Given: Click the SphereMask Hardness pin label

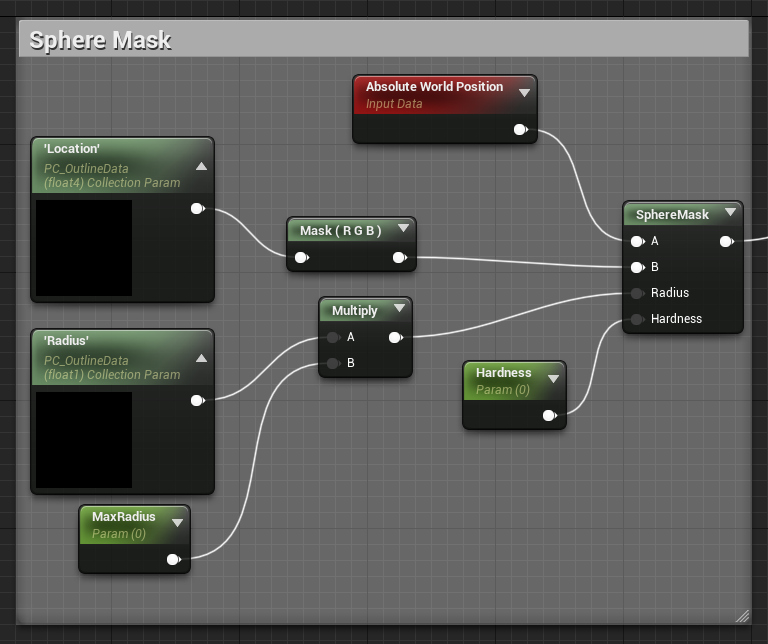Looking at the screenshot, I should click(x=676, y=319).
